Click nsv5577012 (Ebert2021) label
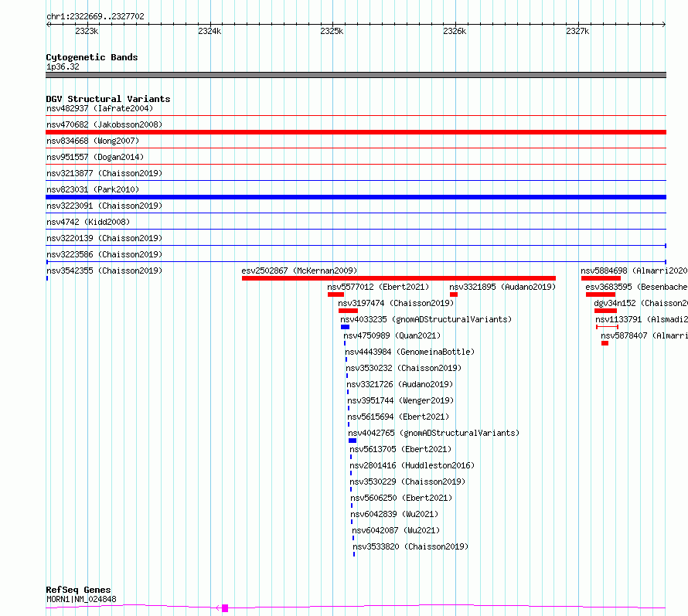 pyautogui.click(x=378, y=287)
